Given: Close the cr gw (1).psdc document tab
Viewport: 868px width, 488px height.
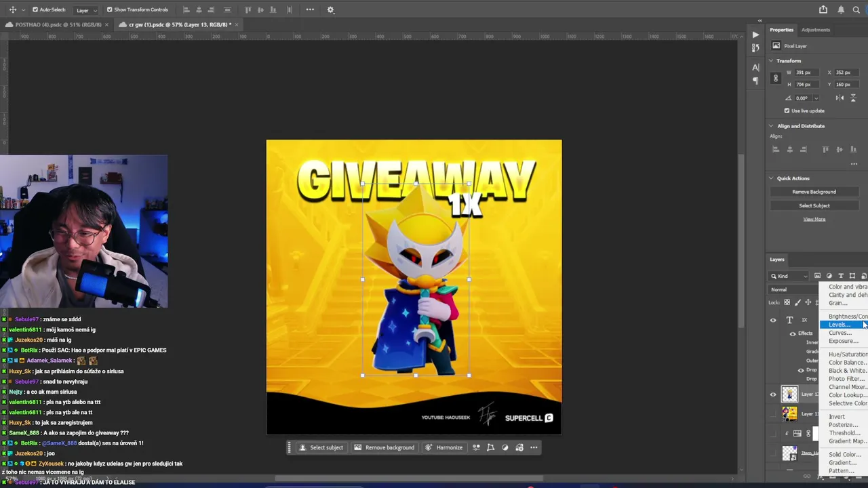Looking at the screenshot, I should point(237,25).
